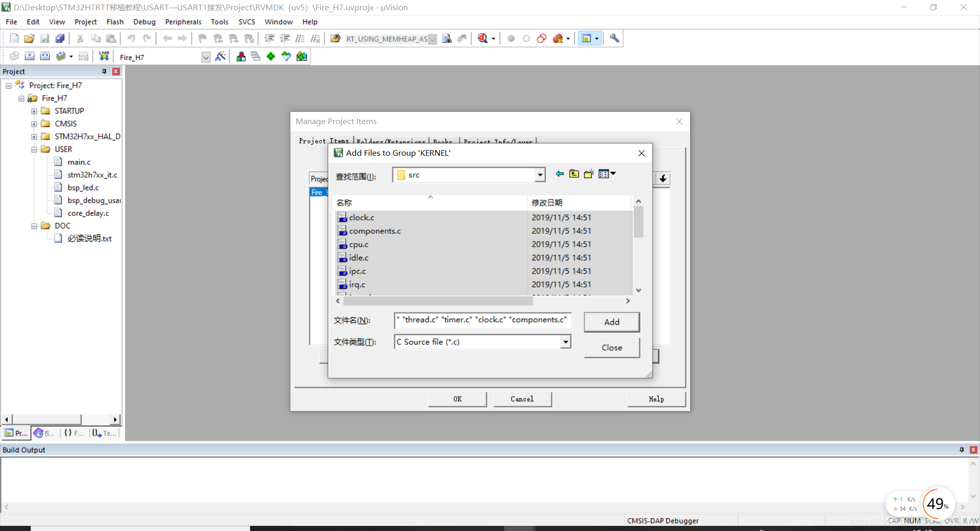Click the Manage Multi-Project Workspace icon

(256, 56)
